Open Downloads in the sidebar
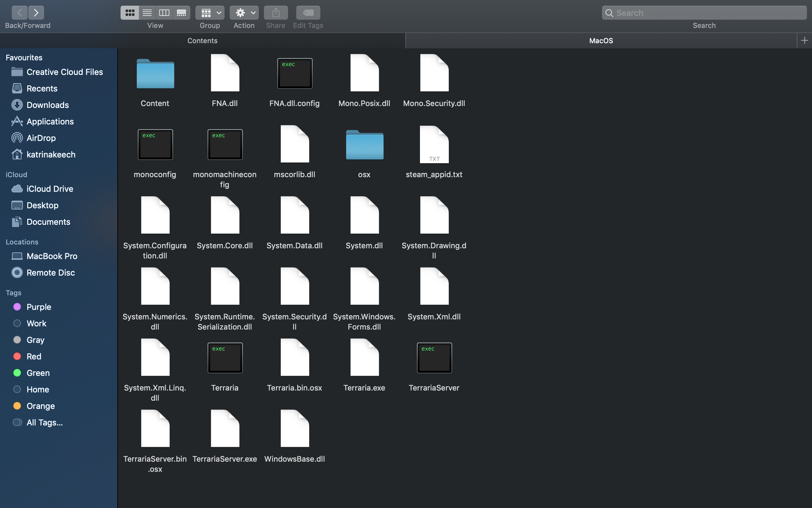Screen dimensions: 812x508 coord(59,105)
